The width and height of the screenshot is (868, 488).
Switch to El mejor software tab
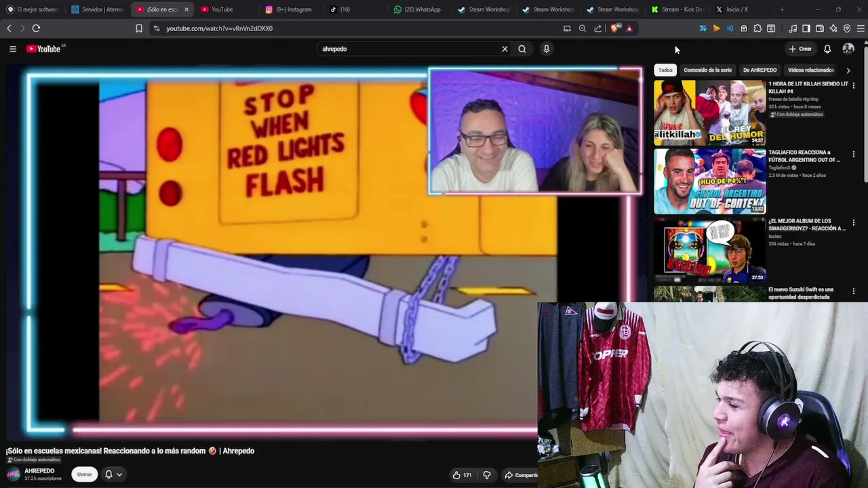tap(33, 9)
